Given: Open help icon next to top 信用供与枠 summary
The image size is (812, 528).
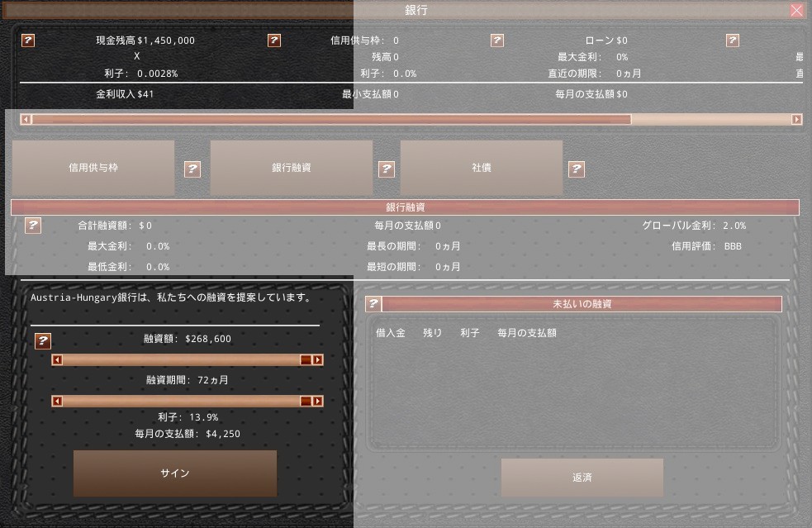Looking at the screenshot, I should pyautogui.click(x=274, y=40).
